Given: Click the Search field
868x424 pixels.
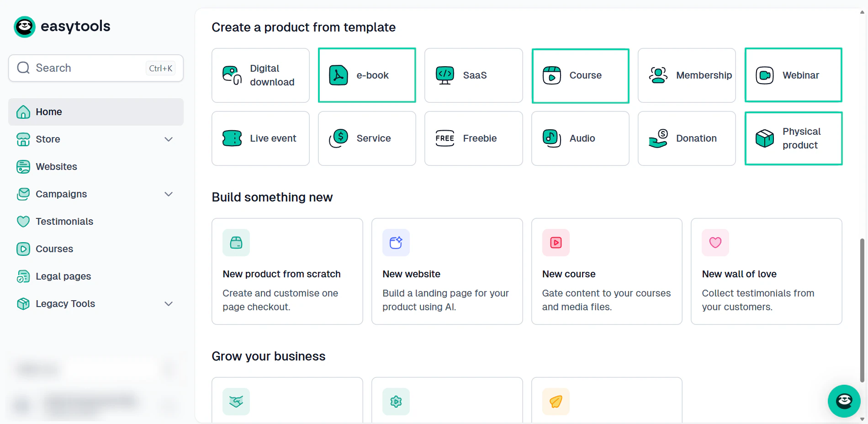Looking at the screenshot, I should [x=96, y=68].
